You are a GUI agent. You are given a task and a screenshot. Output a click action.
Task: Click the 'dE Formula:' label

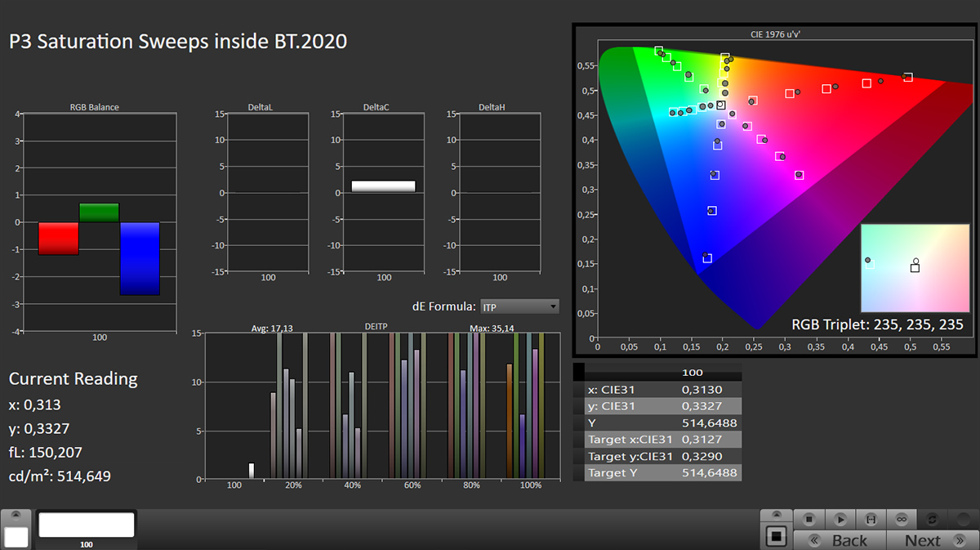443,306
